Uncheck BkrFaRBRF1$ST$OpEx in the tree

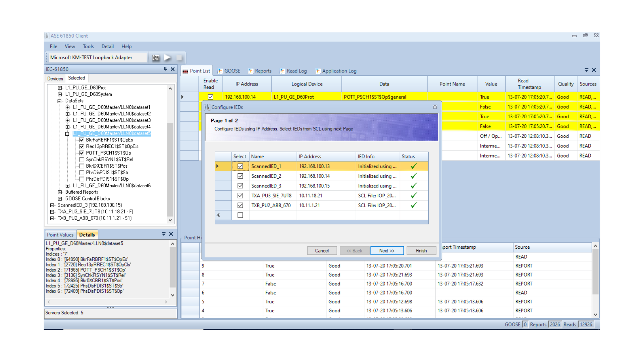[x=82, y=140]
